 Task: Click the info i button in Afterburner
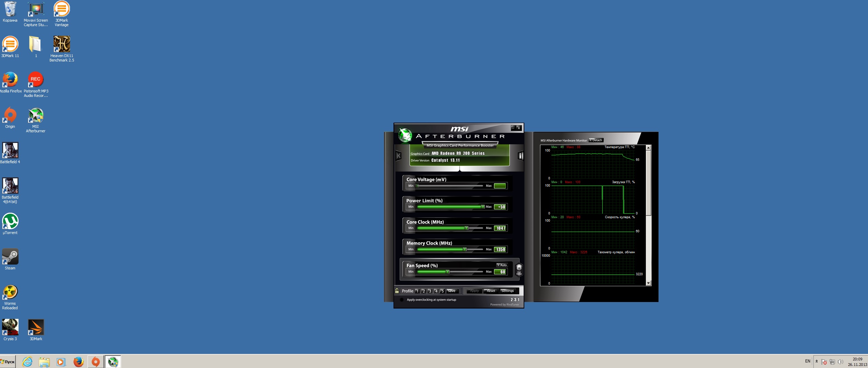tap(521, 156)
